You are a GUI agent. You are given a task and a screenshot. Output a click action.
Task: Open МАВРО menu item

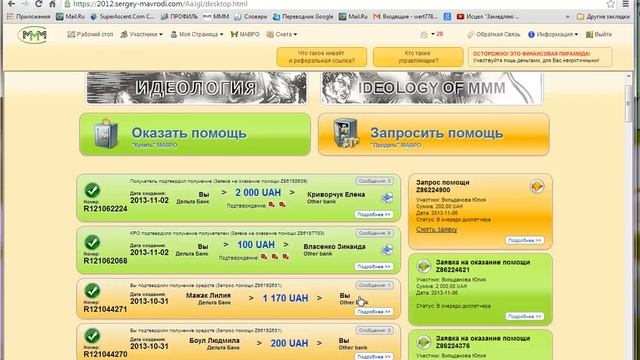[245, 35]
